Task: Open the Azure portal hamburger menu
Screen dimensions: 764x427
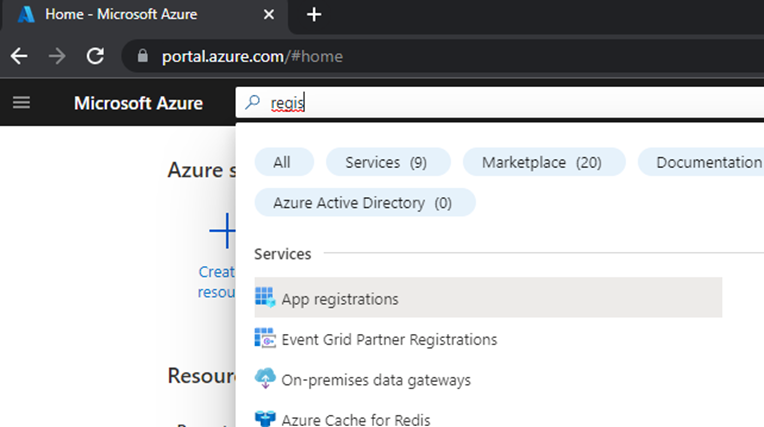Action: pos(21,103)
